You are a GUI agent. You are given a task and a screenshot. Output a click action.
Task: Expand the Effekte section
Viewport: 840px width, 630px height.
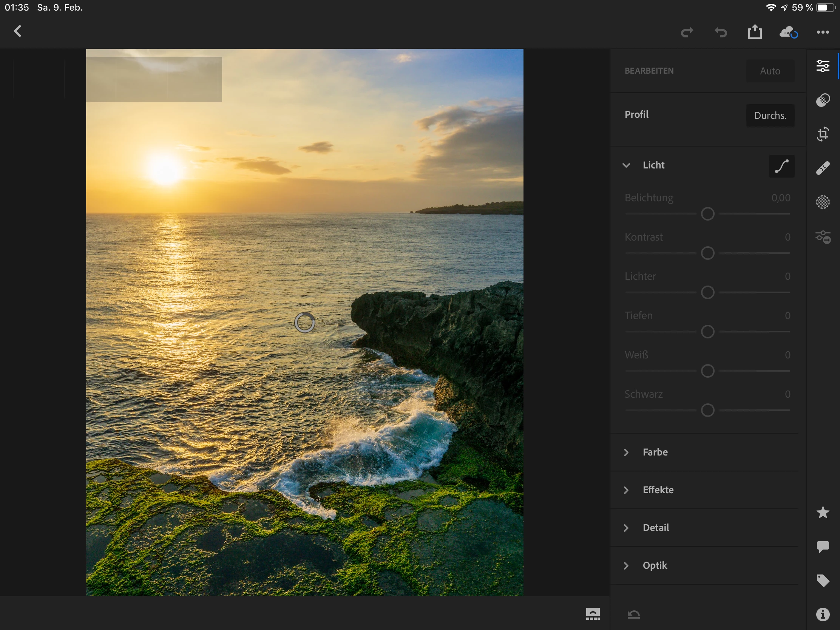(x=658, y=490)
